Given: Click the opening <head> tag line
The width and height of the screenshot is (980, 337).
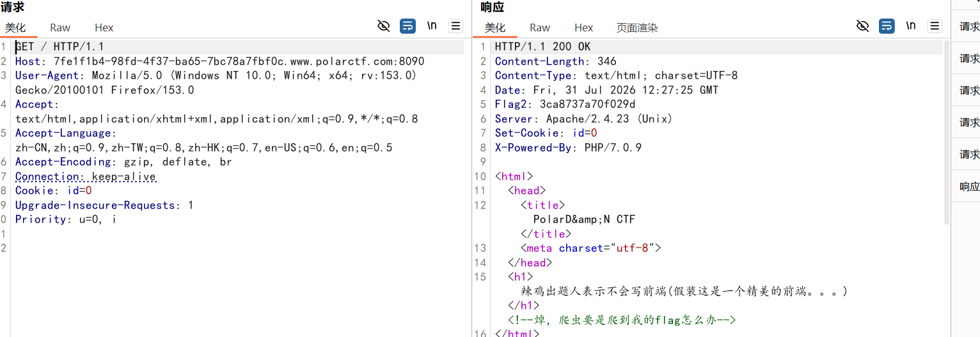Looking at the screenshot, I should [x=526, y=191].
